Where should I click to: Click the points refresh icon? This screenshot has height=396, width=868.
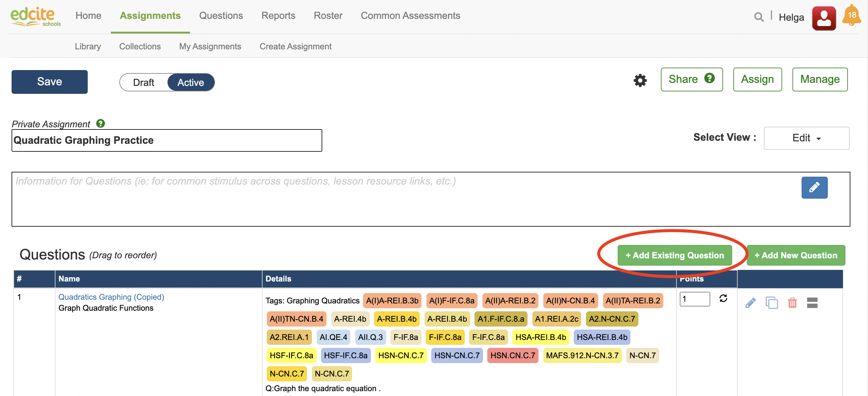coord(723,298)
